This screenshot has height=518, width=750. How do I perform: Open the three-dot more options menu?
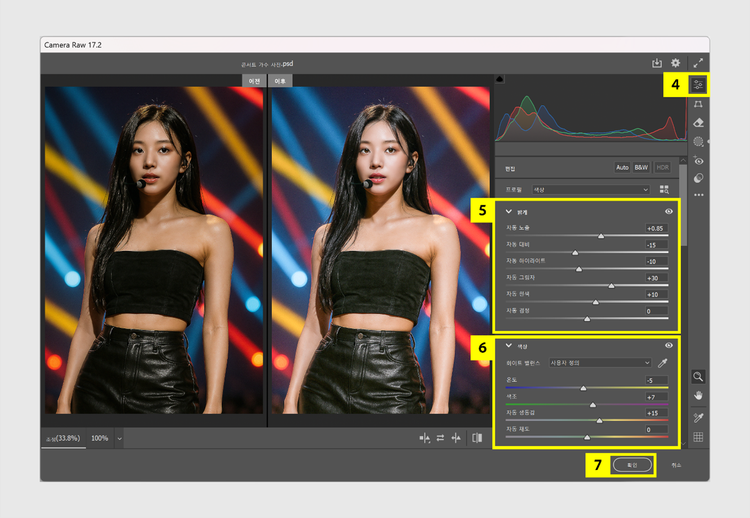click(698, 195)
